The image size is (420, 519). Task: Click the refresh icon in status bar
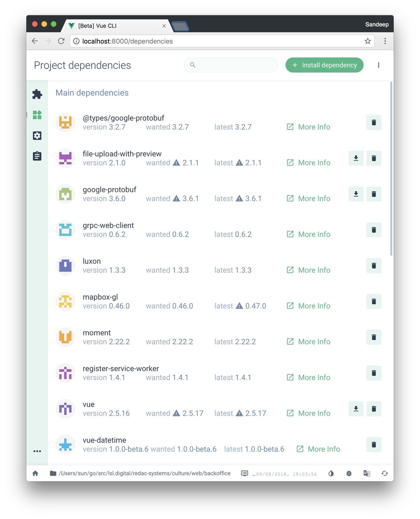385,473
